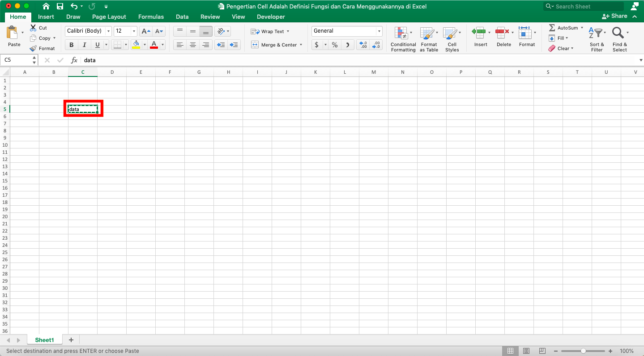
Task: Open the font size dropdown showing 12
Action: [x=134, y=31]
